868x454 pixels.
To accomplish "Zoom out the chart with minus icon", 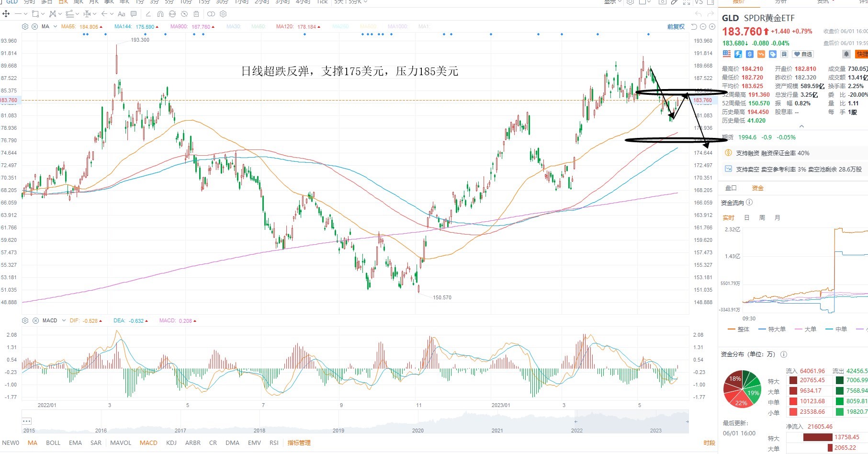I will (x=703, y=27).
